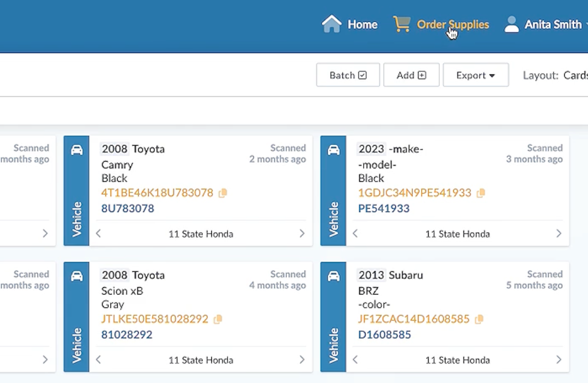
Task: Copy VIN 1GDJC34N9PE541933 with the copy icon
Action: coord(481,193)
